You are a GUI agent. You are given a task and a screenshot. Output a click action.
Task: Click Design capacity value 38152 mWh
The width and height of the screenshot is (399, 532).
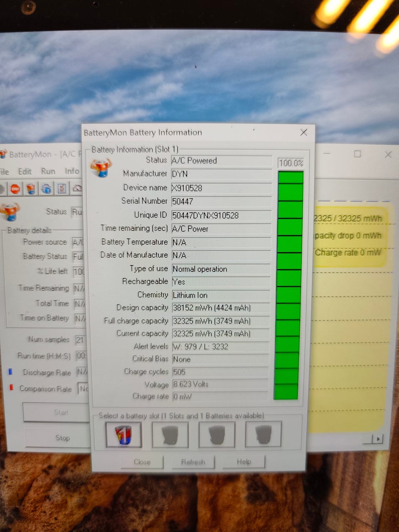point(221,308)
